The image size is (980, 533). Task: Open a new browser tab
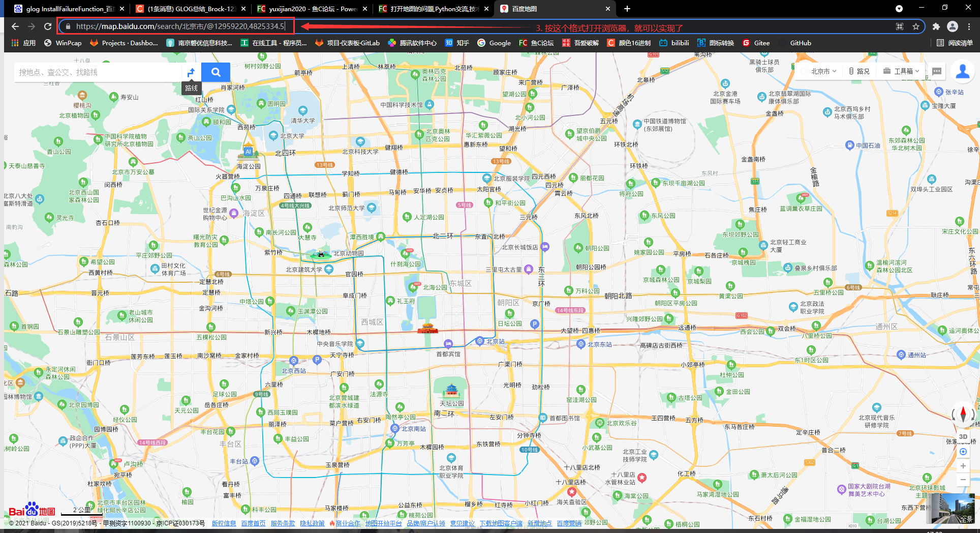tap(627, 9)
